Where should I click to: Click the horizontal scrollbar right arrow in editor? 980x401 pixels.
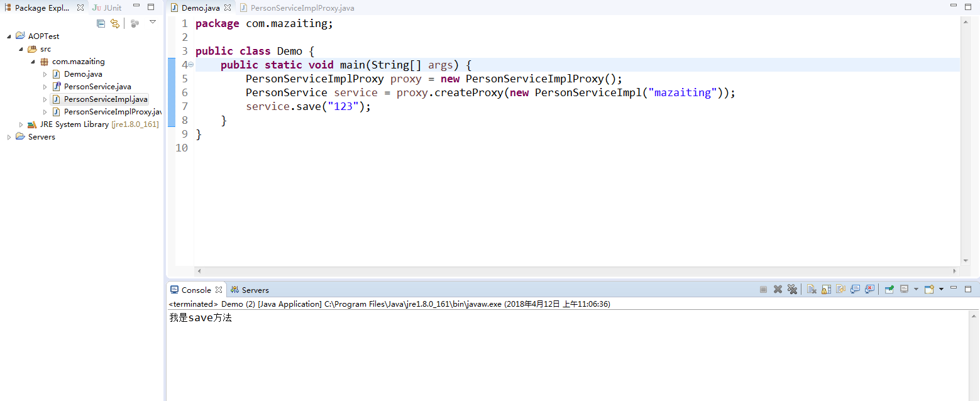click(955, 272)
